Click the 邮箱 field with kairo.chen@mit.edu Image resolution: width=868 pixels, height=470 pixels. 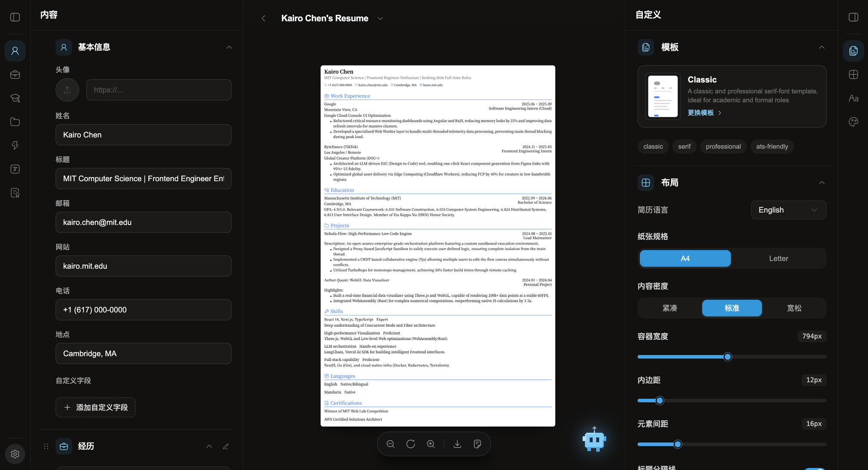coord(143,222)
